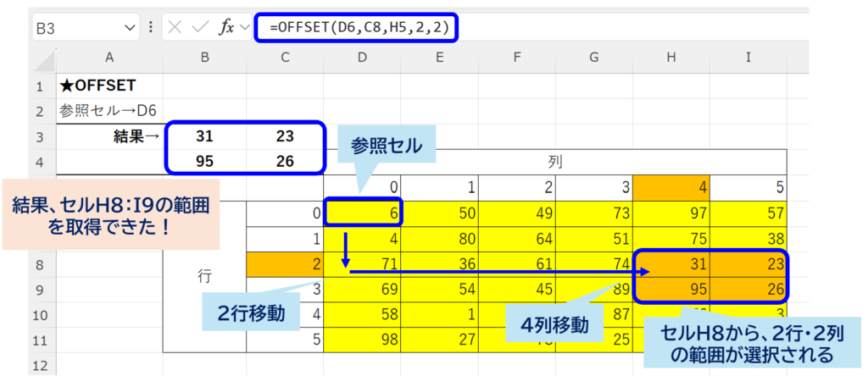Select cell I6 with value 57
868x387 pixels.
pos(748,213)
